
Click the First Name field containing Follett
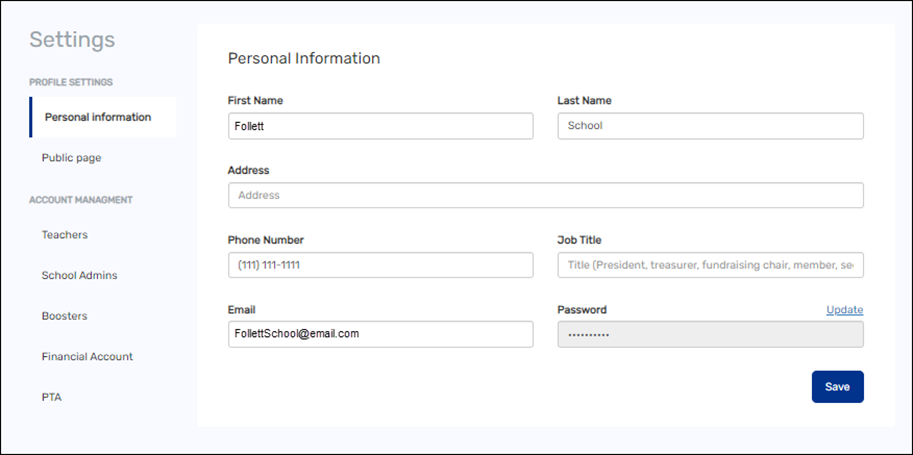tap(380, 126)
